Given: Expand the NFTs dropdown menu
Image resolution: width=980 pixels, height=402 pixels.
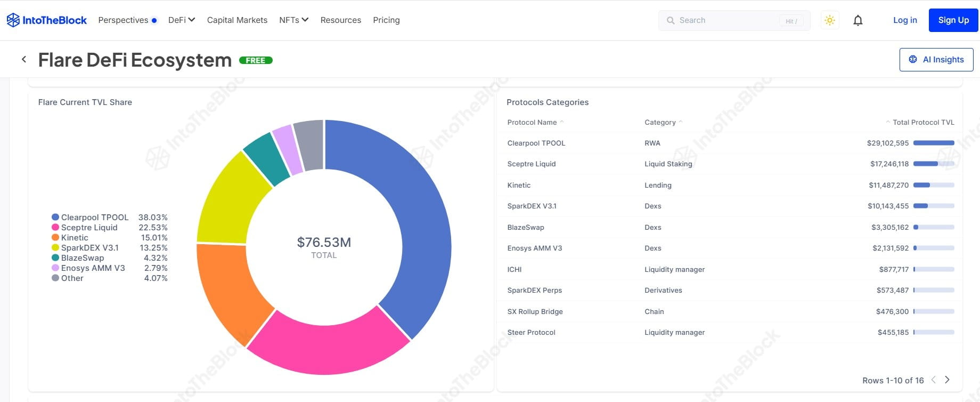Looking at the screenshot, I should coord(293,20).
